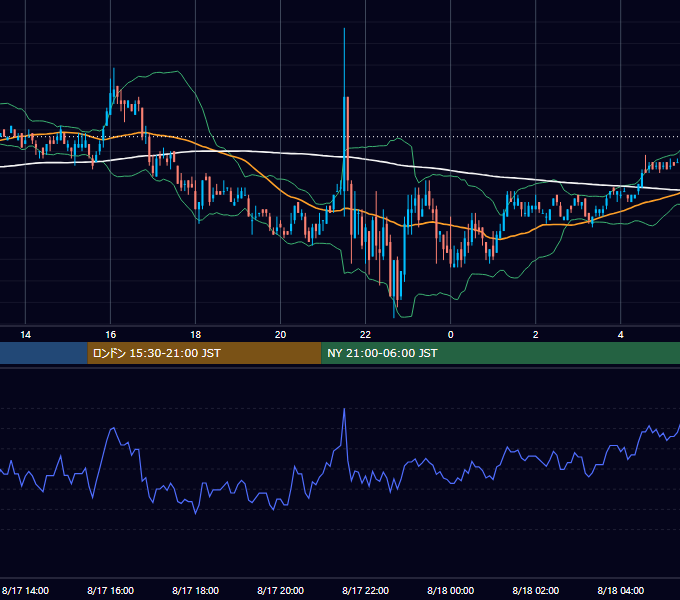Screen dimensions: 680x600
Task: Click the 14 hour axis label
Action: coord(26,335)
